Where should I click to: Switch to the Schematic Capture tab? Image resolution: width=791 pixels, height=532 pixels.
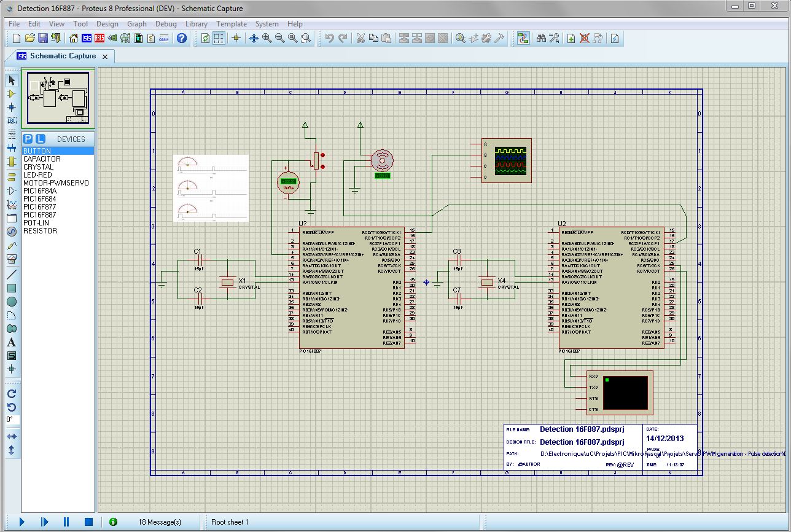(x=63, y=56)
